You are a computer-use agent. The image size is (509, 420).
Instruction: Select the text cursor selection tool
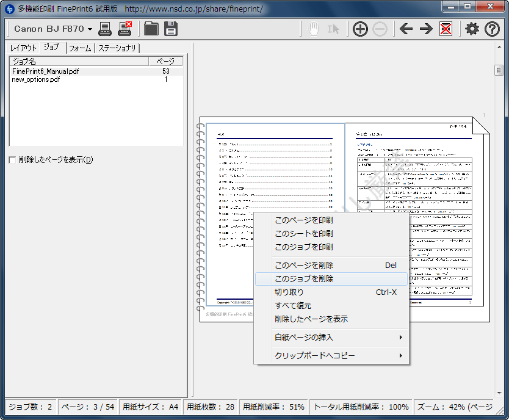[333, 29]
